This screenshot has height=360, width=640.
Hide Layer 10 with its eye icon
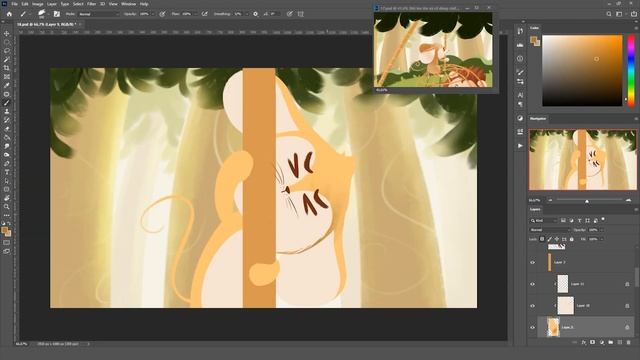tap(532, 306)
